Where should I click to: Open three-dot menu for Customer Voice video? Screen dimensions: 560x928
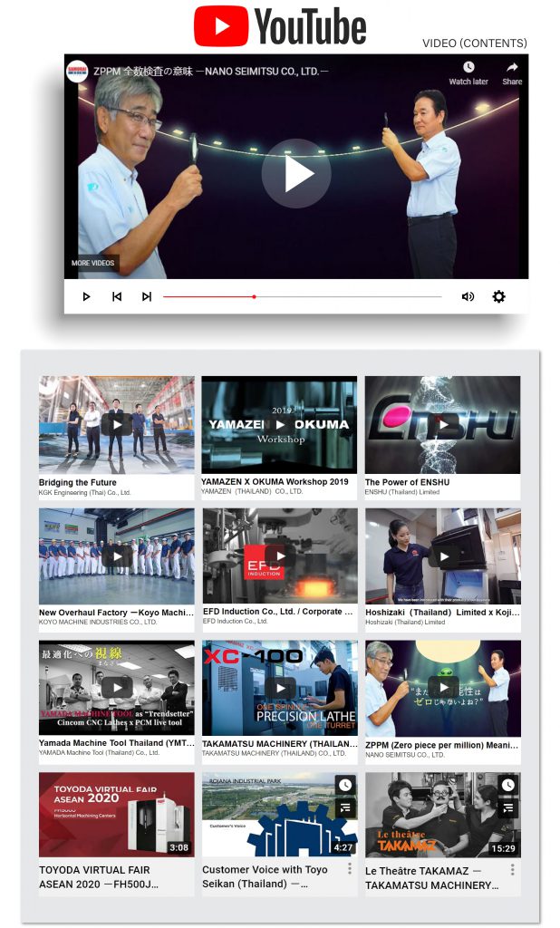350,869
